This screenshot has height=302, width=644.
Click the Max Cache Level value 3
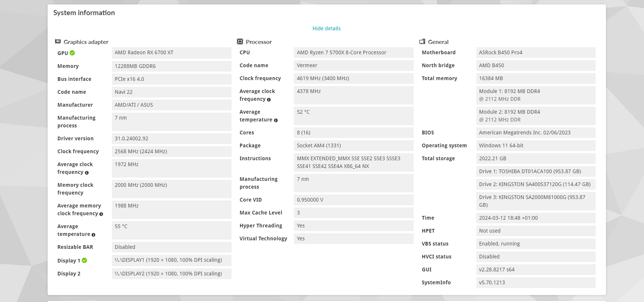(354, 213)
